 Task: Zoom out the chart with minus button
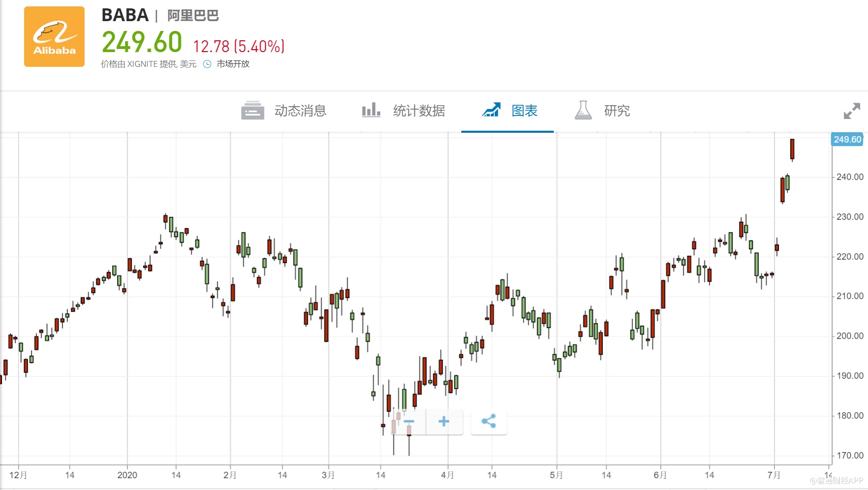click(x=409, y=422)
